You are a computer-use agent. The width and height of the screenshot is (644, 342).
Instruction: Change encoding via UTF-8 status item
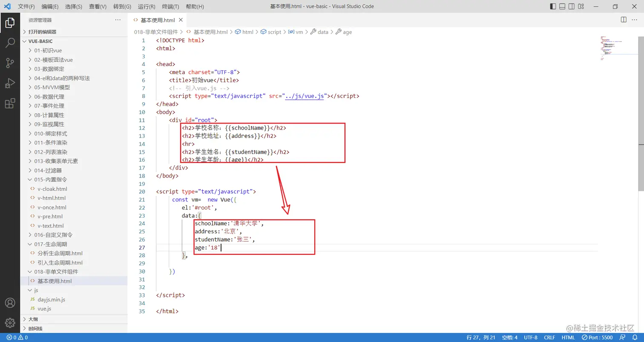point(531,338)
